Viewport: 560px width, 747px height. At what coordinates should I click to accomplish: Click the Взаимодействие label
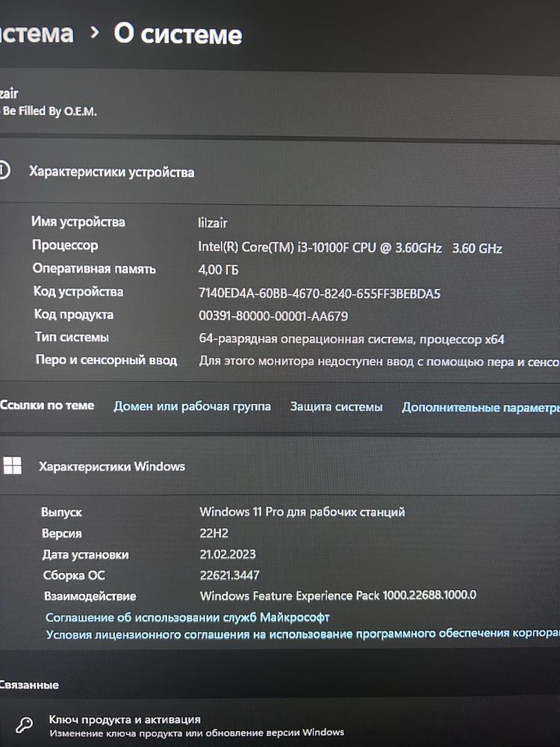(x=90, y=596)
